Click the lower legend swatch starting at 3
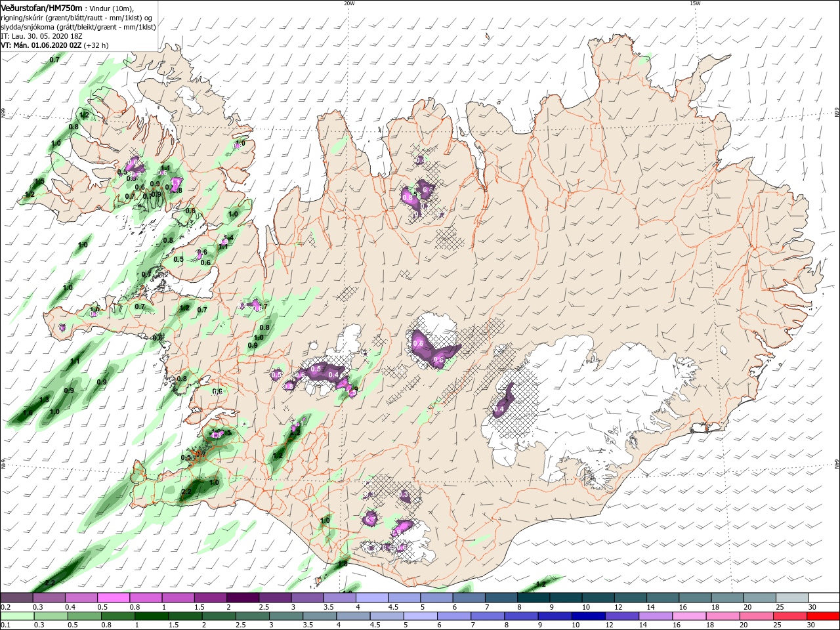The image size is (840, 630). [x=285, y=616]
